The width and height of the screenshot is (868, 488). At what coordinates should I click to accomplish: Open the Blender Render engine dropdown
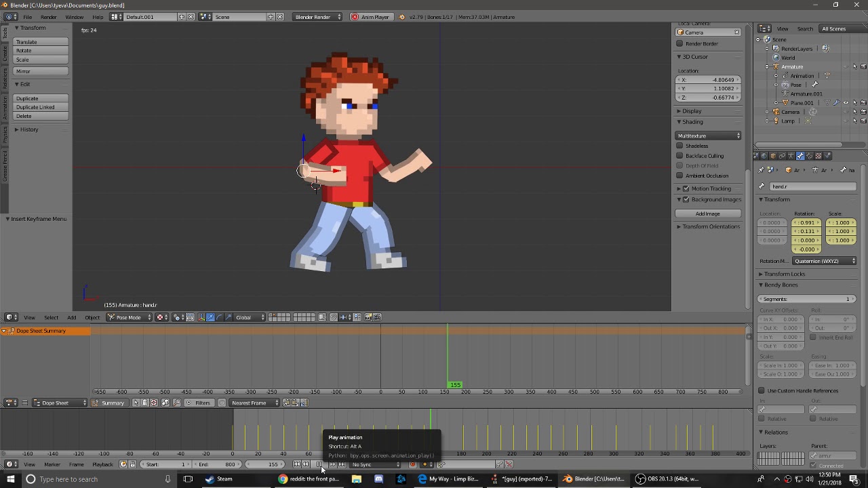pos(317,17)
